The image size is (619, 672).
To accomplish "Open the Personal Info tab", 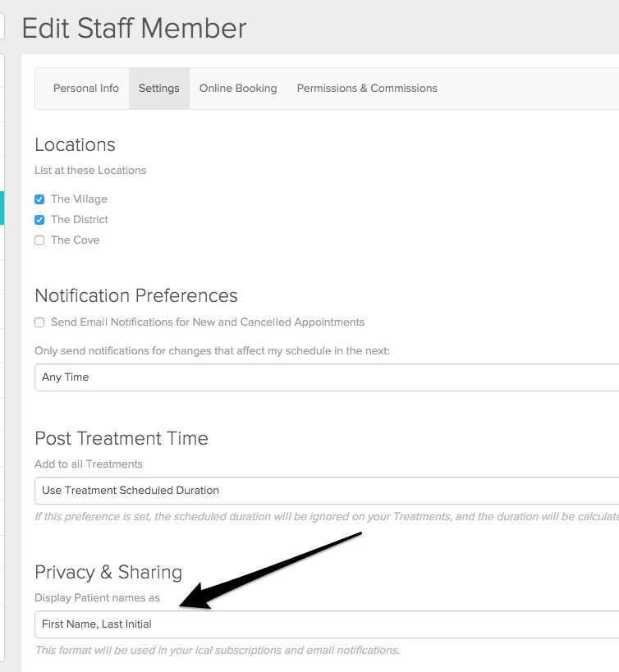I will 86,89.
